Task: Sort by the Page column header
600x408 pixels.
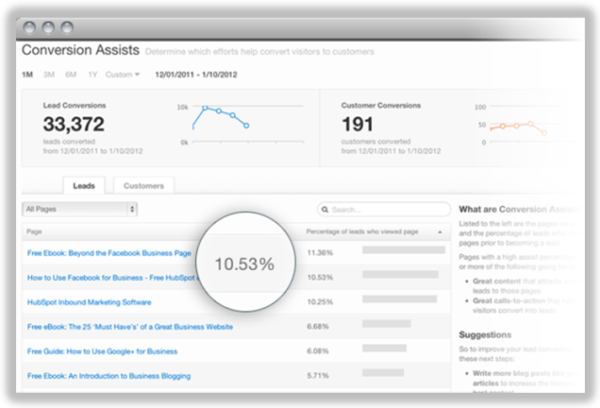Action: [34, 232]
